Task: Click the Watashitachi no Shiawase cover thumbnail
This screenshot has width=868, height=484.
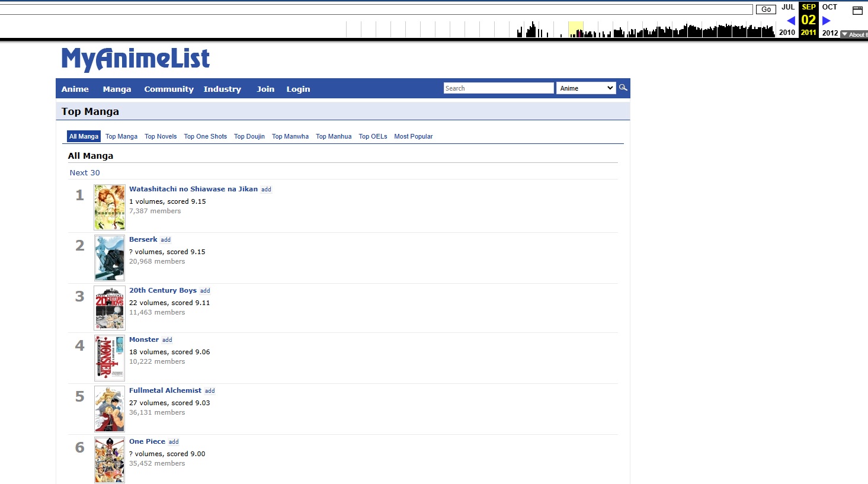Action: click(110, 207)
